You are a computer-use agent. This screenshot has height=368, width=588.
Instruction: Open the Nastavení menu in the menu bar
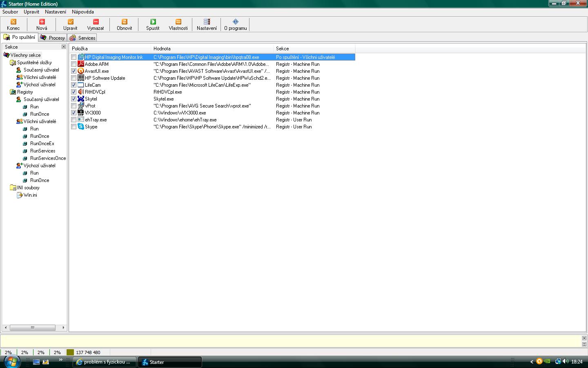56,12
